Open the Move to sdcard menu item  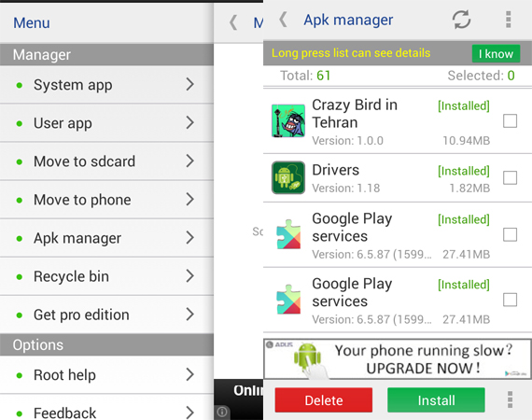[106, 161]
